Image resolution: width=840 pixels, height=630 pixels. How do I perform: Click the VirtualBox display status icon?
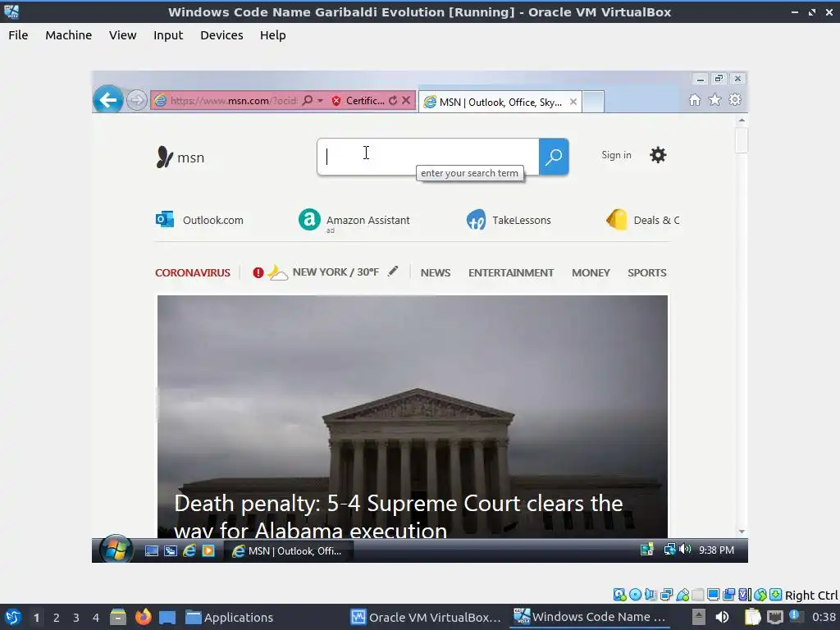point(714,595)
